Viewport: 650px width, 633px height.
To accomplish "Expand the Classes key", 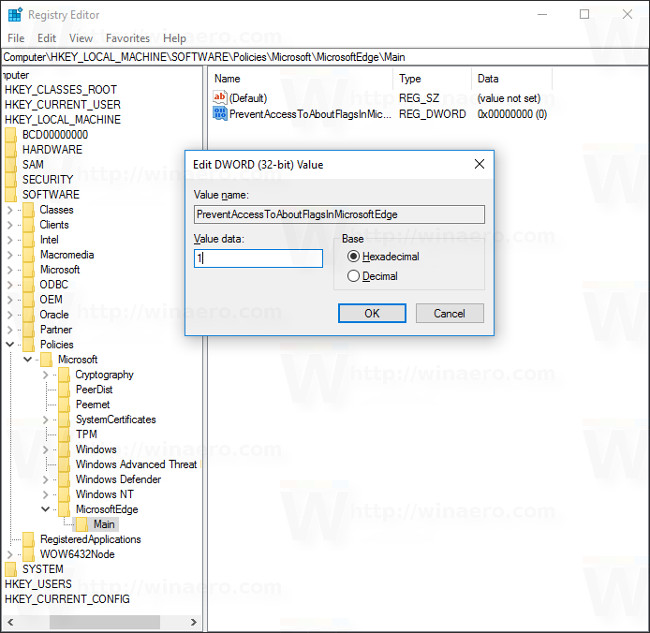I will coord(10,210).
